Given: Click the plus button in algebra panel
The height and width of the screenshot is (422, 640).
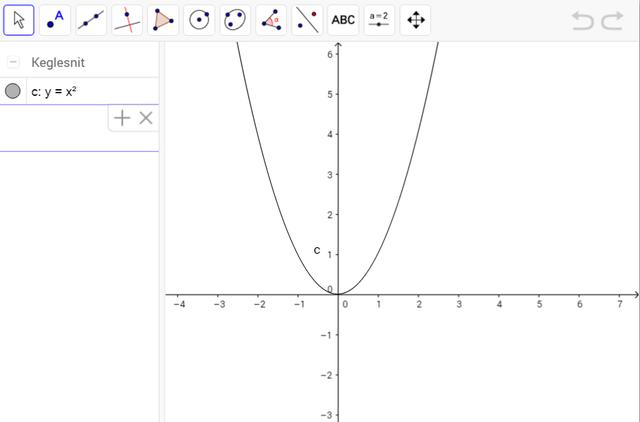Looking at the screenshot, I should point(122,118).
